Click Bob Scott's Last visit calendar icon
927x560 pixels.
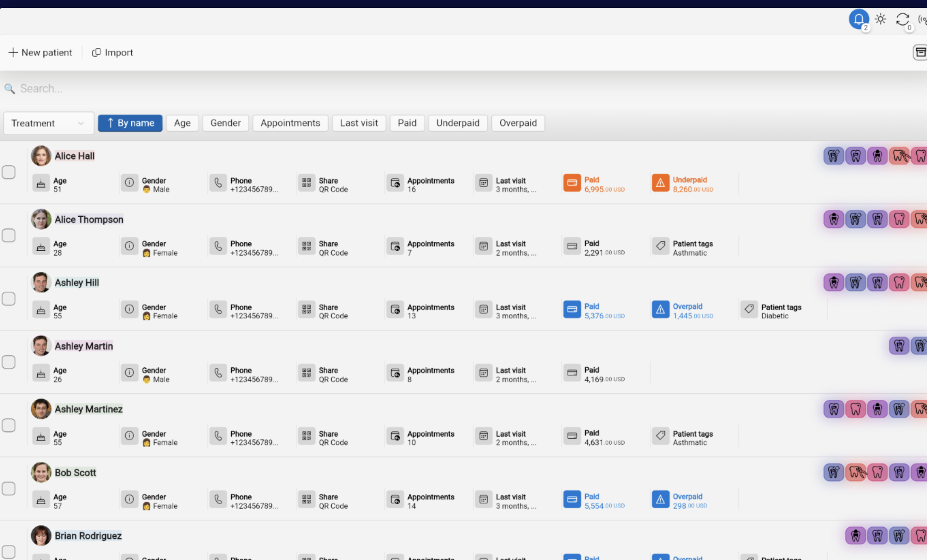(484, 499)
